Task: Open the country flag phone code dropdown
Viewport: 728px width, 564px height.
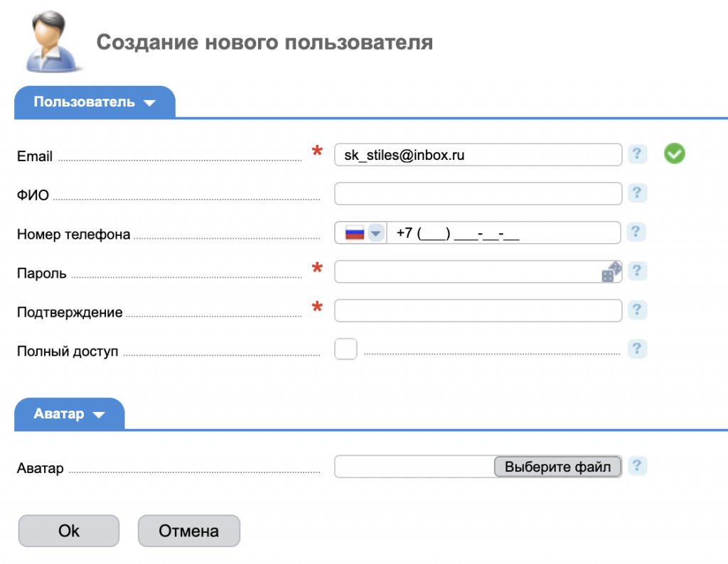Action: (x=363, y=233)
